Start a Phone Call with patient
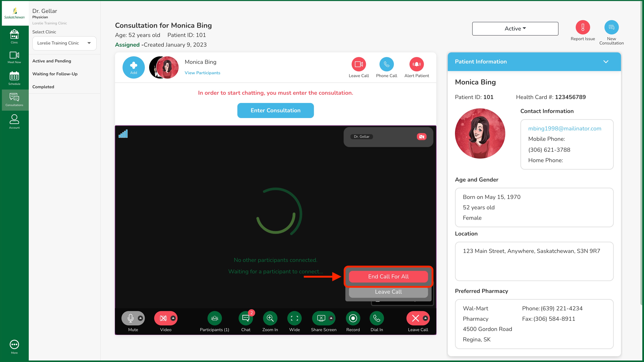This screenshot has width=644, height=362. click(x=387, y=64)
